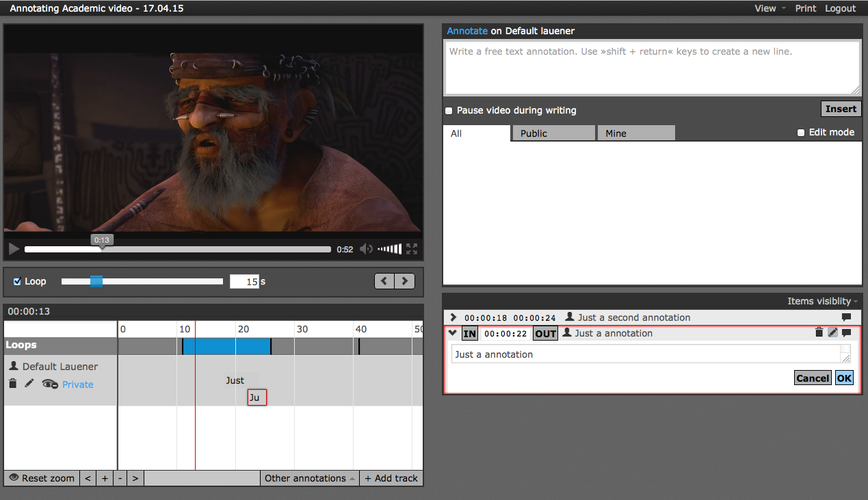Viewport: 868px width, 500px height.
Task: Mute the video with the speaker icon
Action: [367, 249]
